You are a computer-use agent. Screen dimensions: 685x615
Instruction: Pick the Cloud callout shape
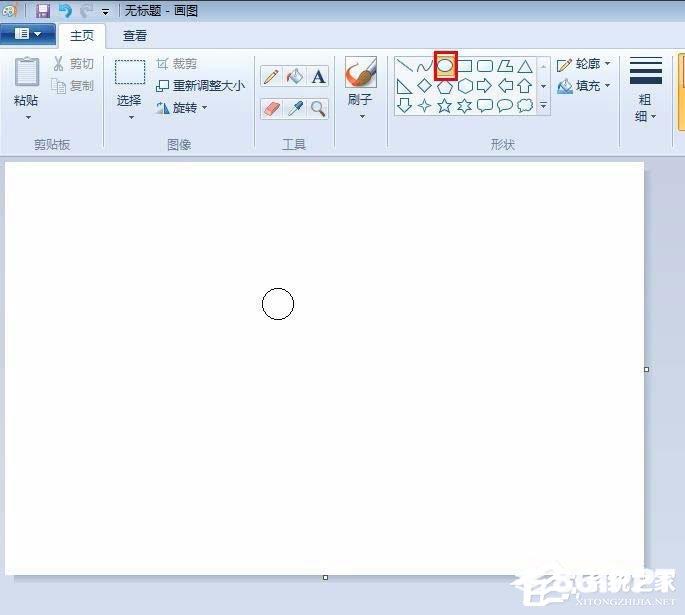click(x=525, y=105)
